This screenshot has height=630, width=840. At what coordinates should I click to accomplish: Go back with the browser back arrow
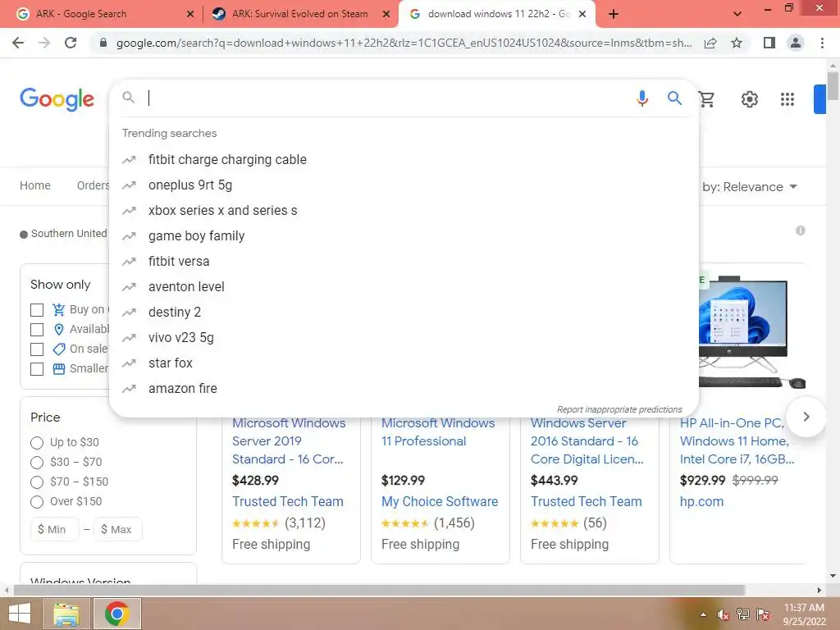tap(18, 43)
